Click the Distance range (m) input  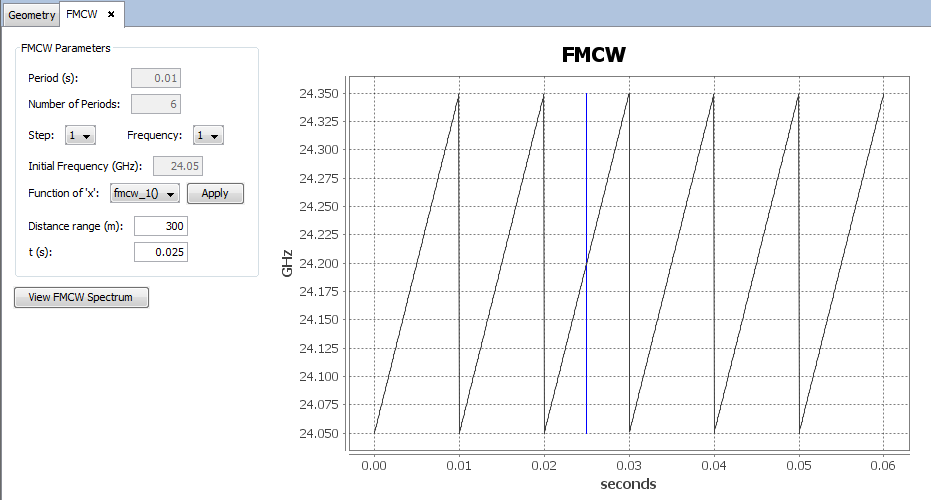160,226
